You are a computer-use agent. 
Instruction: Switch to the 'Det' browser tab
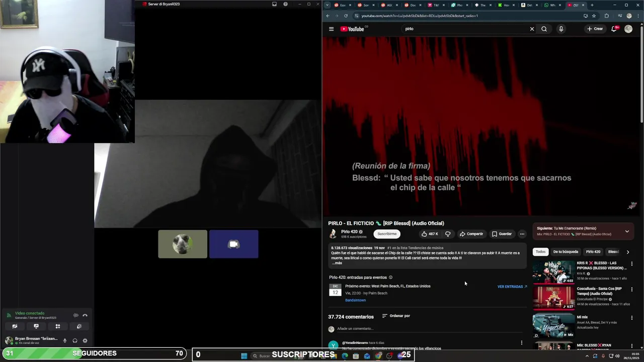pos(529,5)
